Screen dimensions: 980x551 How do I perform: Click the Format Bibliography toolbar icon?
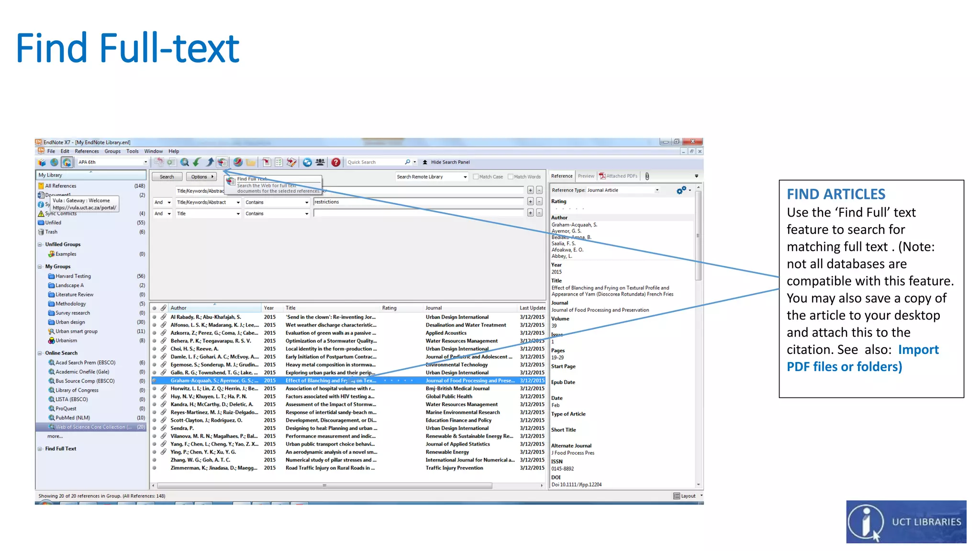279,162
